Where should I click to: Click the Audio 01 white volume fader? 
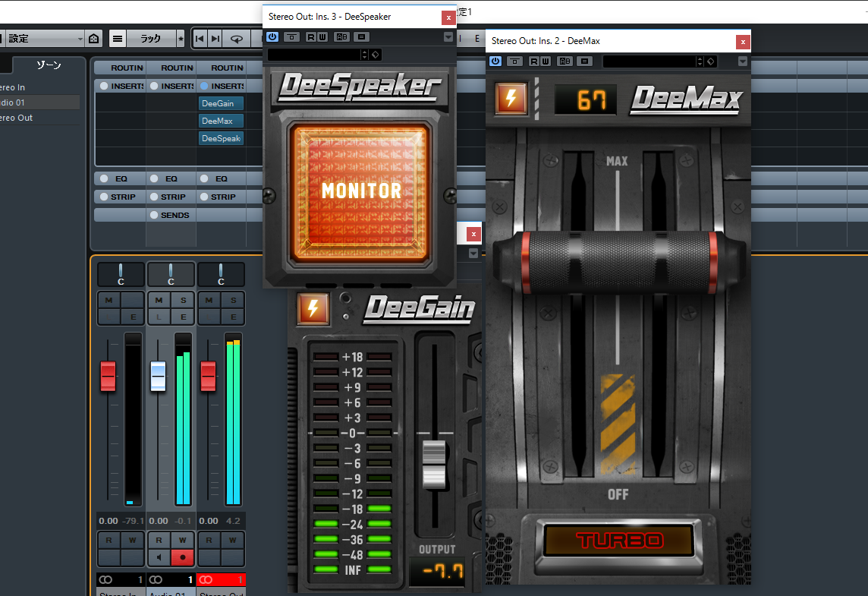[x=159, y=376]
